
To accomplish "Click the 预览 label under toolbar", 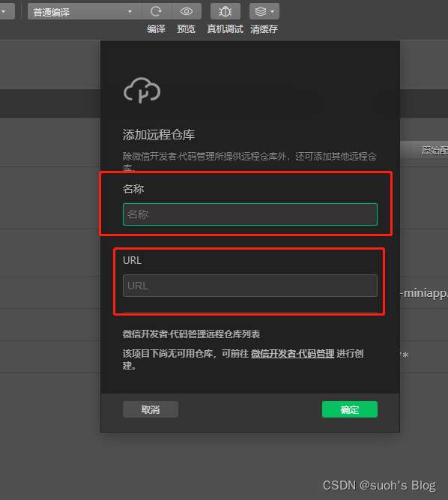I will pos(186,29).
